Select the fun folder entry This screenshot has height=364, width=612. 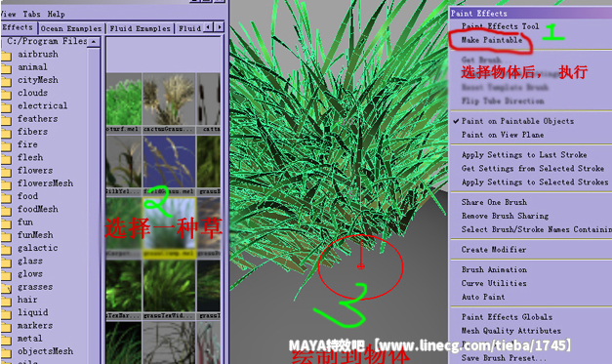25,222
